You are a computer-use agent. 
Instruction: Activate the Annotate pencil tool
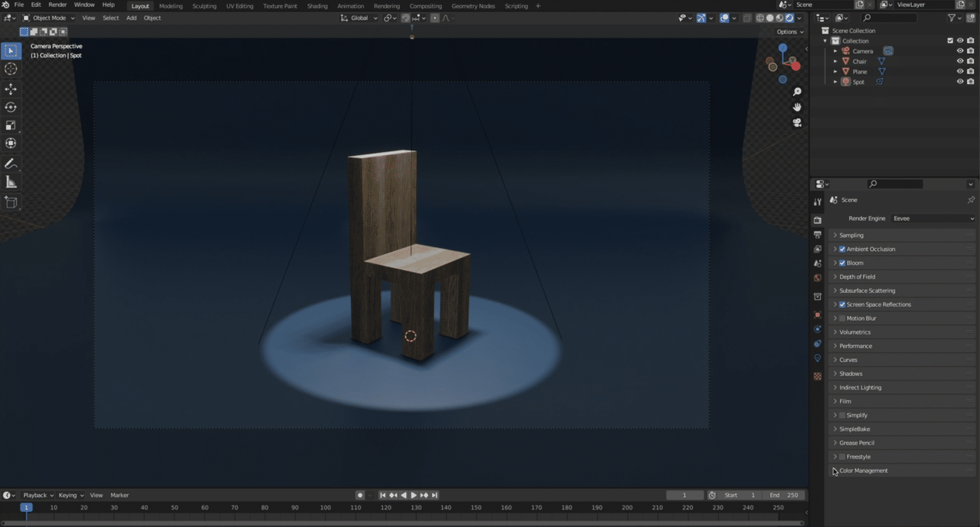point(11,164)
